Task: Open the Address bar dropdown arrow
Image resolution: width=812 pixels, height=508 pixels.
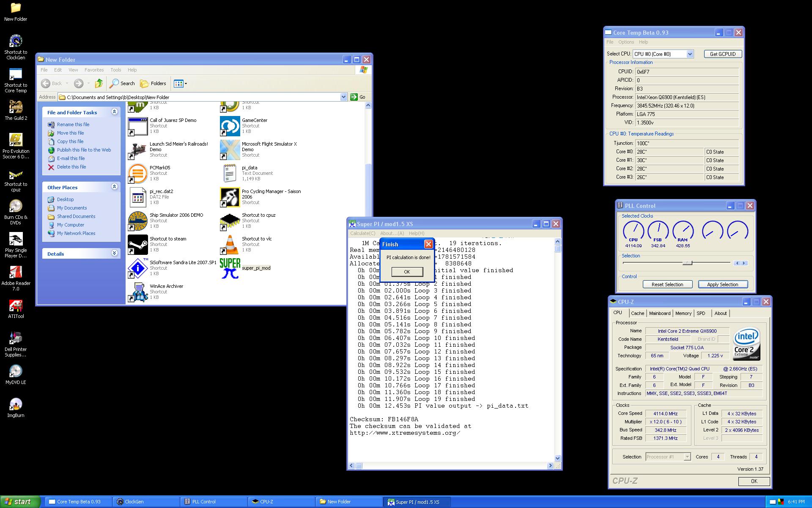Action: pos(343,97)
